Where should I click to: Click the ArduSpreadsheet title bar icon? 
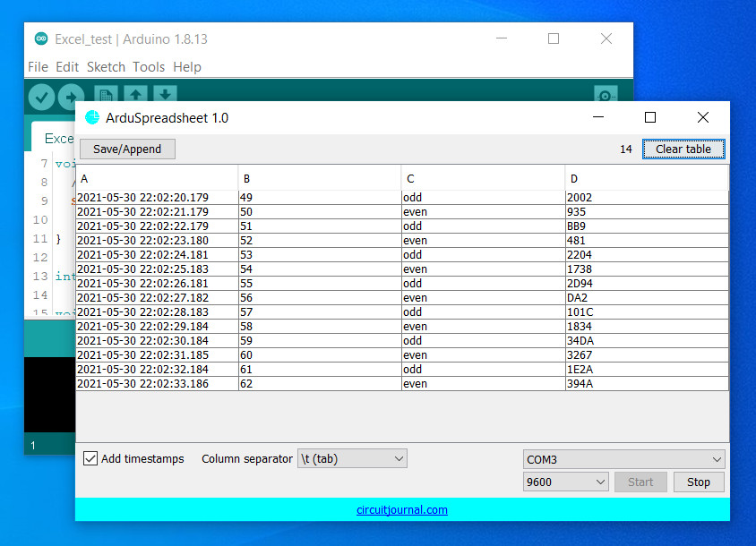click(92, 118)
